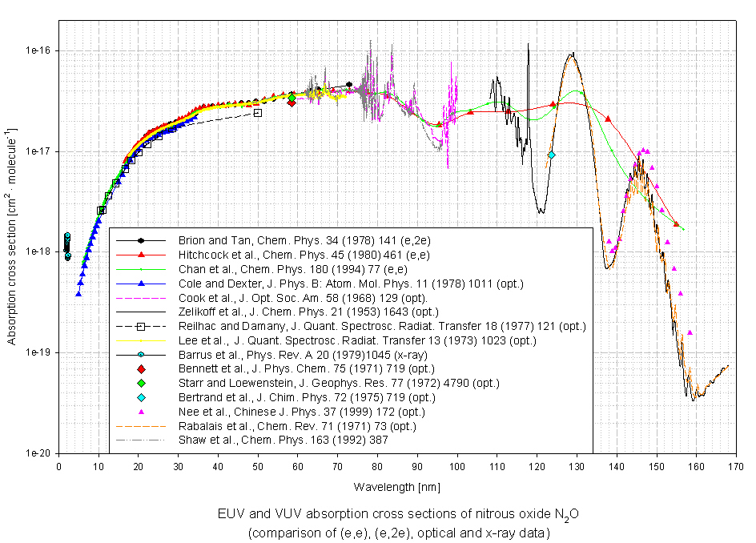Click the chart title about nitrous oxide N2O

click(x=397, y=514)
